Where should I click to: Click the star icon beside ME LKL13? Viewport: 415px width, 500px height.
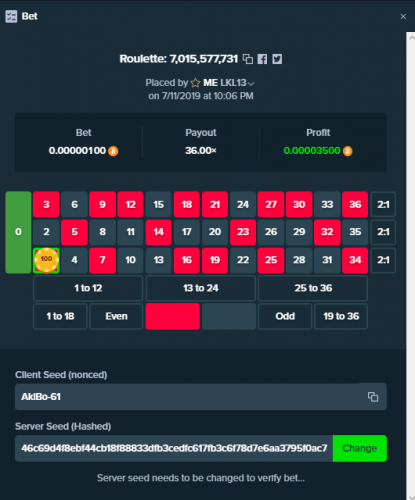click(x=195, y=83)
